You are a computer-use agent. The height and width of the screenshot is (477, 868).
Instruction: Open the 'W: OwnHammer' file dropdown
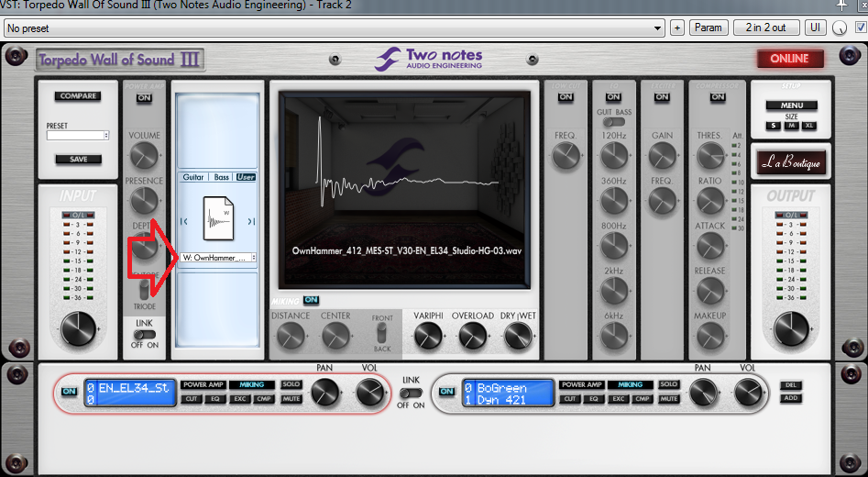click(x=218, y=258)
